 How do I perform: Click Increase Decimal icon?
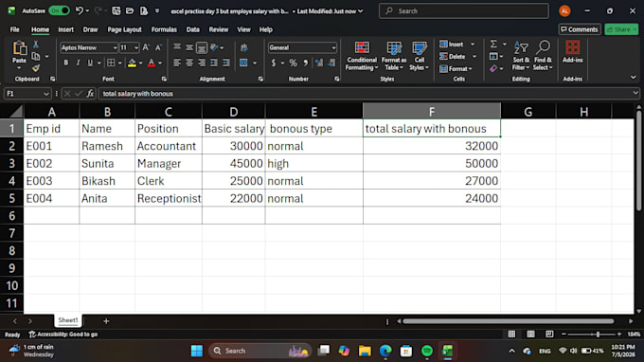(319, 63)
